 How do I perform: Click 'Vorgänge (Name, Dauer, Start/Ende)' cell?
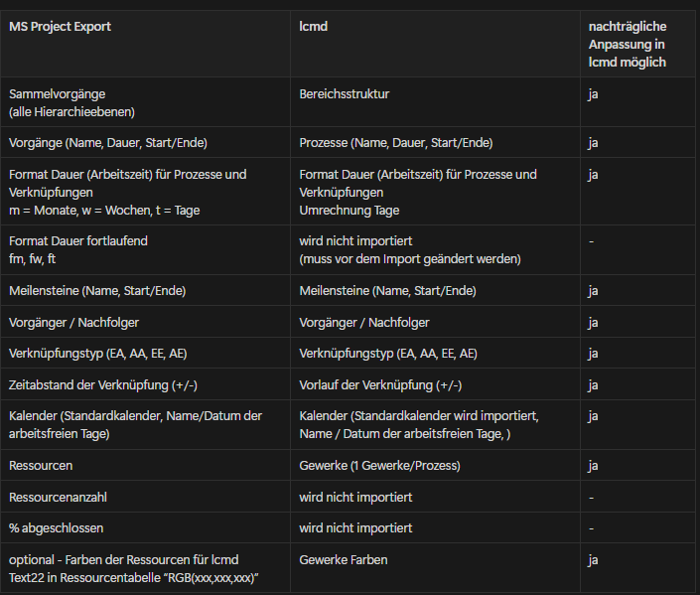tap(145, 142)
